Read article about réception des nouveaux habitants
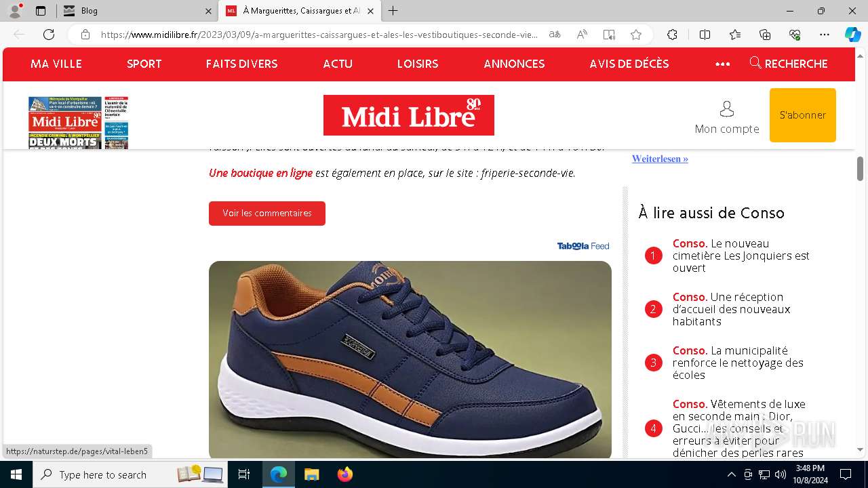 tap(732, 309)
